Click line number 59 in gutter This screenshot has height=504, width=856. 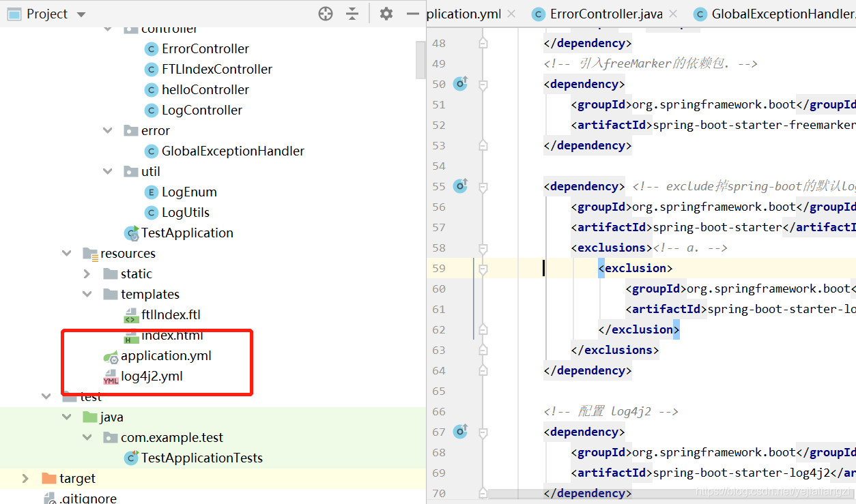point(438,269)
